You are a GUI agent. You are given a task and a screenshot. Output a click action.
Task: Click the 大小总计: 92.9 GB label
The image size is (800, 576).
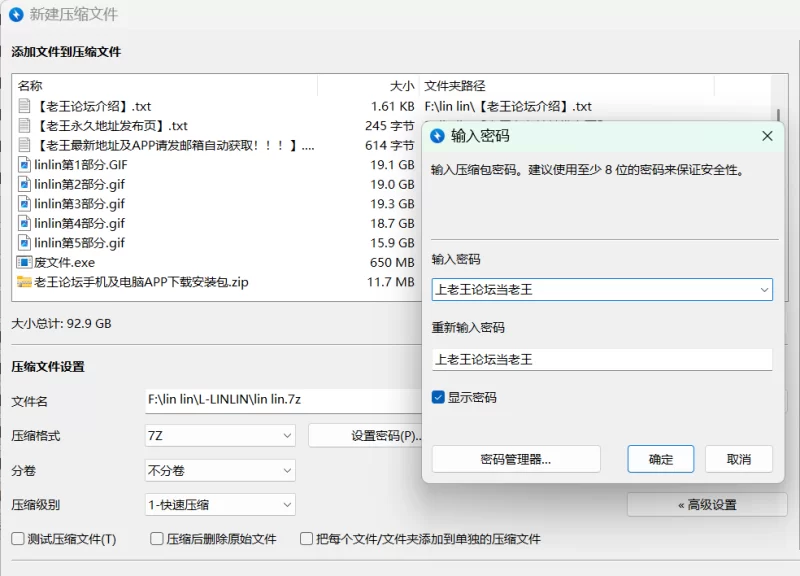61,323
